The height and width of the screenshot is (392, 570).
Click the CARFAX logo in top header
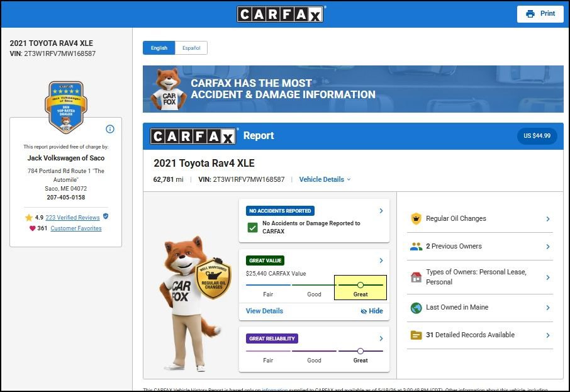[280, 14]
